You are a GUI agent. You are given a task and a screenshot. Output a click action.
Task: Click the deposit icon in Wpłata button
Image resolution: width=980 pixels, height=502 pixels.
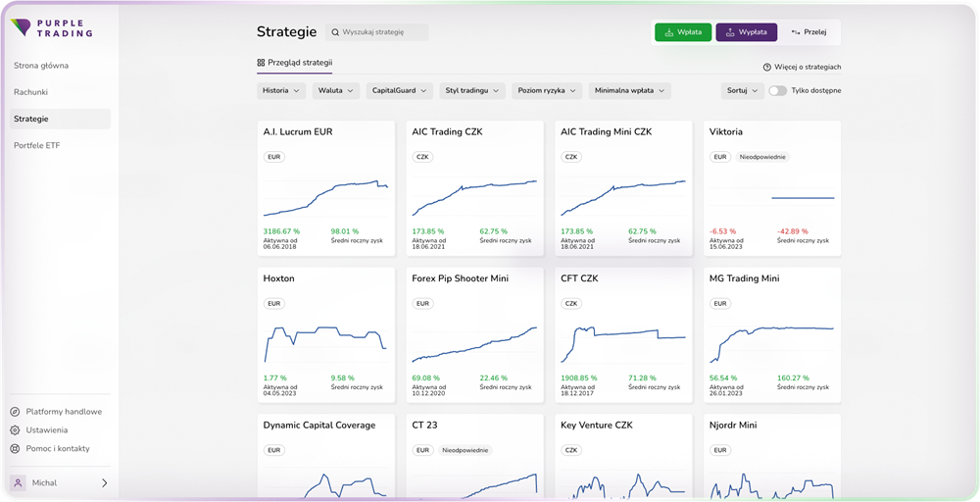coord(668,32)
